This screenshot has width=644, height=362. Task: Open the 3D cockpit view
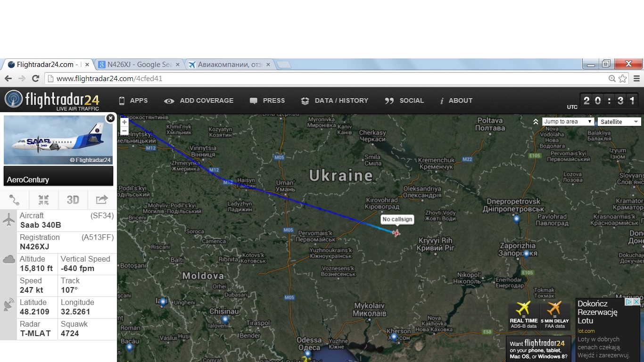(x=73, y=200)
